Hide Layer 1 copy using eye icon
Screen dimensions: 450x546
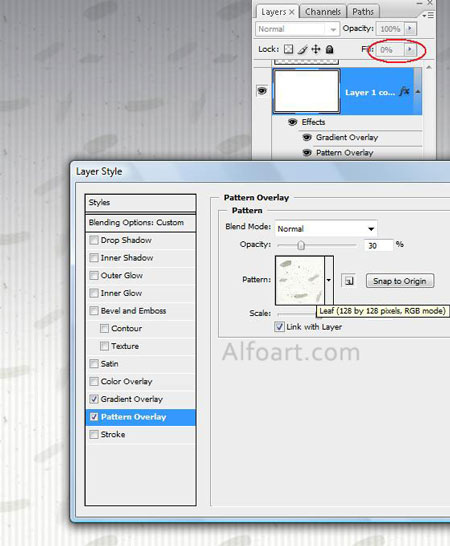tap(262, 91)
